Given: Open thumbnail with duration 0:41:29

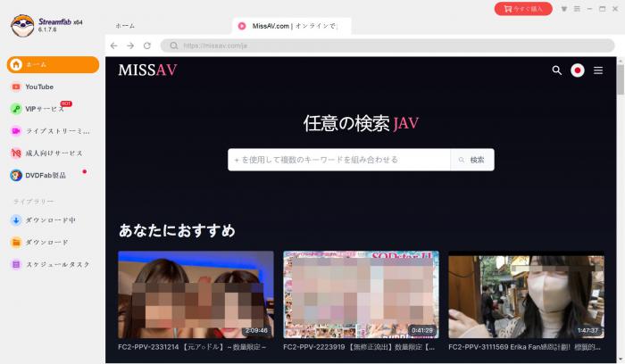Looking at the screenshot, I should (361, 294).
